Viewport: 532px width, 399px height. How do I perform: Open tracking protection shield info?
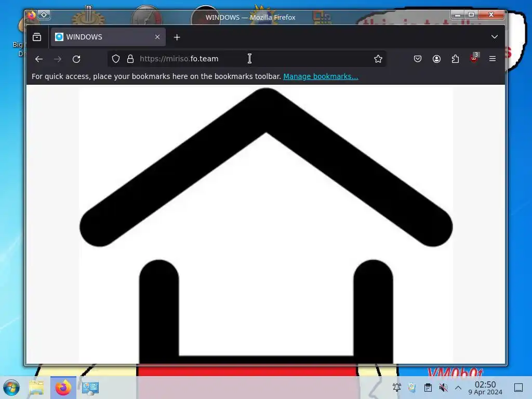116,59
